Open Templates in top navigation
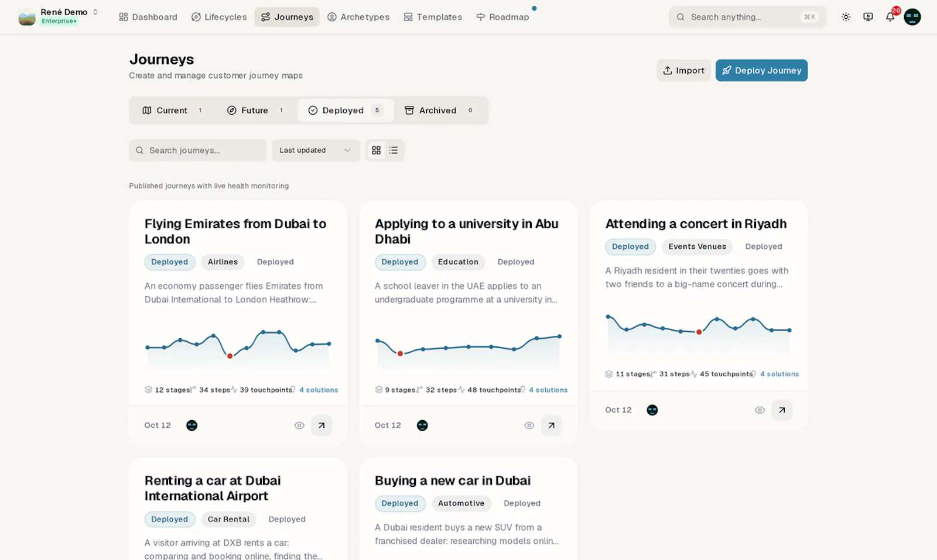The width and height of the screenshot is (937, 560). point(433,17)
